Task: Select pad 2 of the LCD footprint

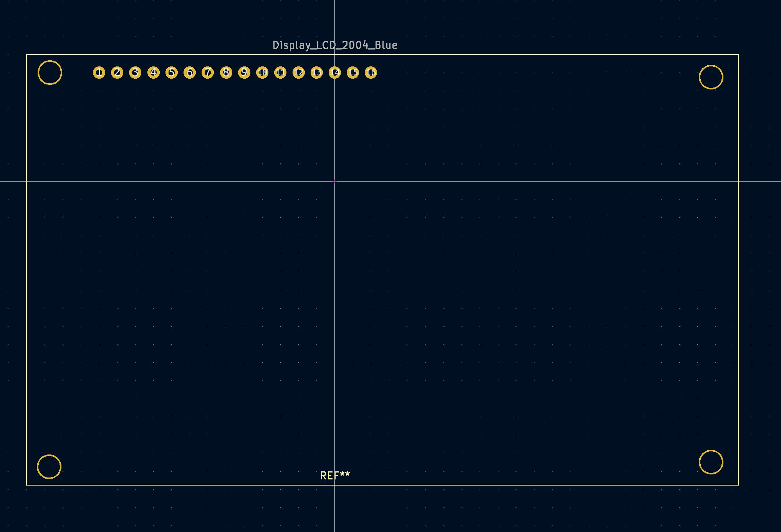Action: click(x=117, y=73)
